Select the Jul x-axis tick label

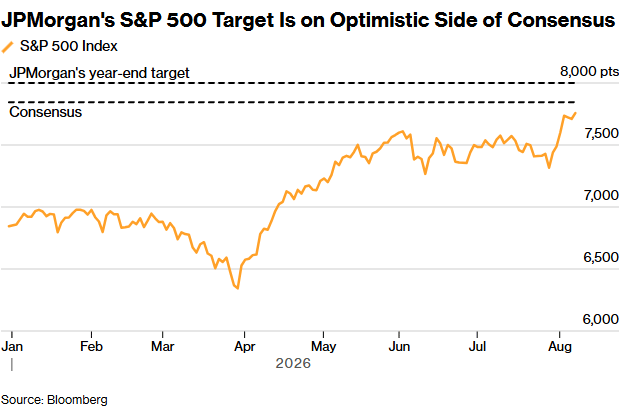coord(477,347)
